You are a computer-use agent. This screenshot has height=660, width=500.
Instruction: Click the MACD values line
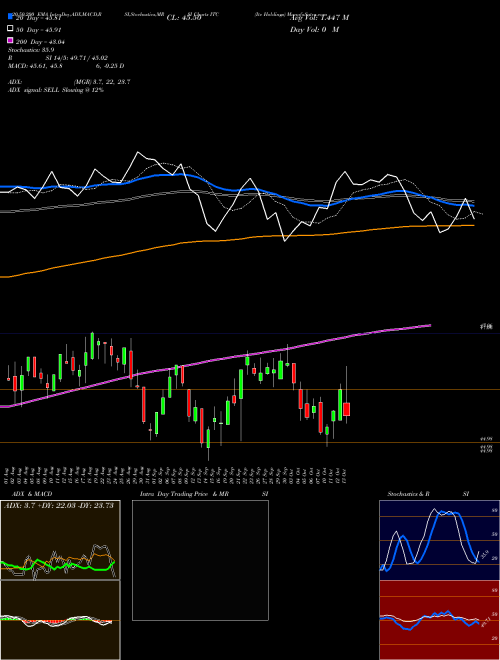pyautogui.click(x=66, y=66)
